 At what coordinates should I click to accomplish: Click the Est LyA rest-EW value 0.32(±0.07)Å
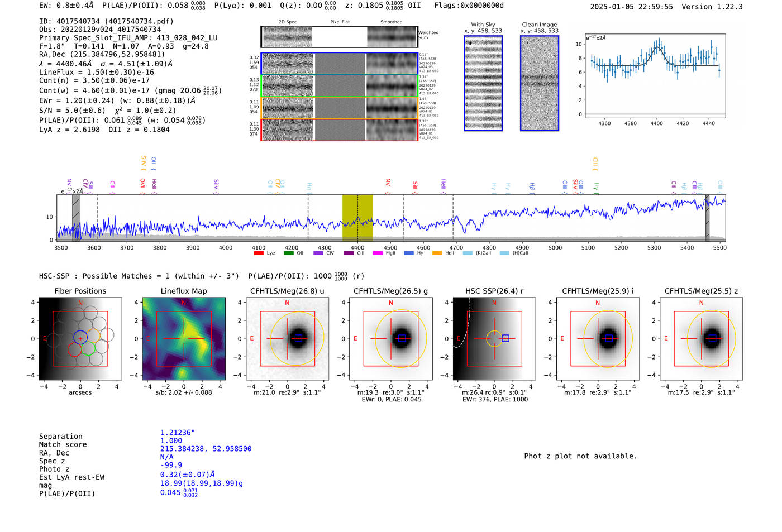[188, 475]
